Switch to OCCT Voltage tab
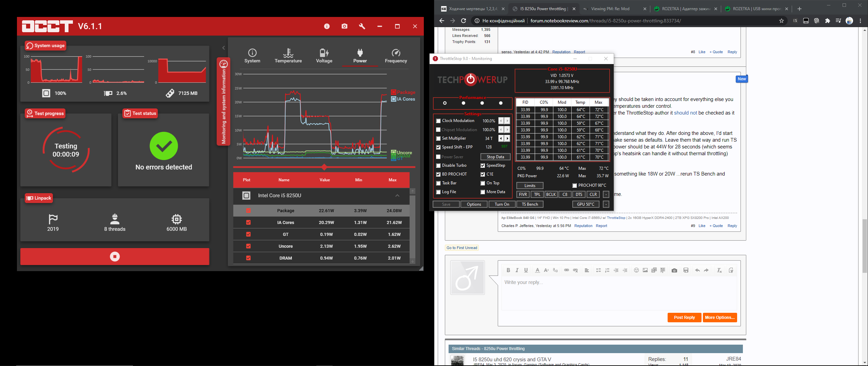 tap(324, 56)
